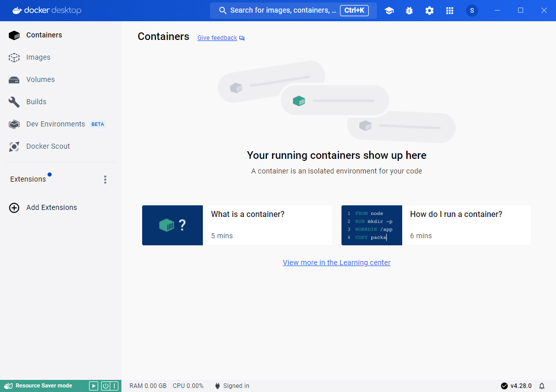The height and width of the screenshot is (392, 556).
Task: Maximize the Docker Desktop window
Action: click(x=521, y=11)
